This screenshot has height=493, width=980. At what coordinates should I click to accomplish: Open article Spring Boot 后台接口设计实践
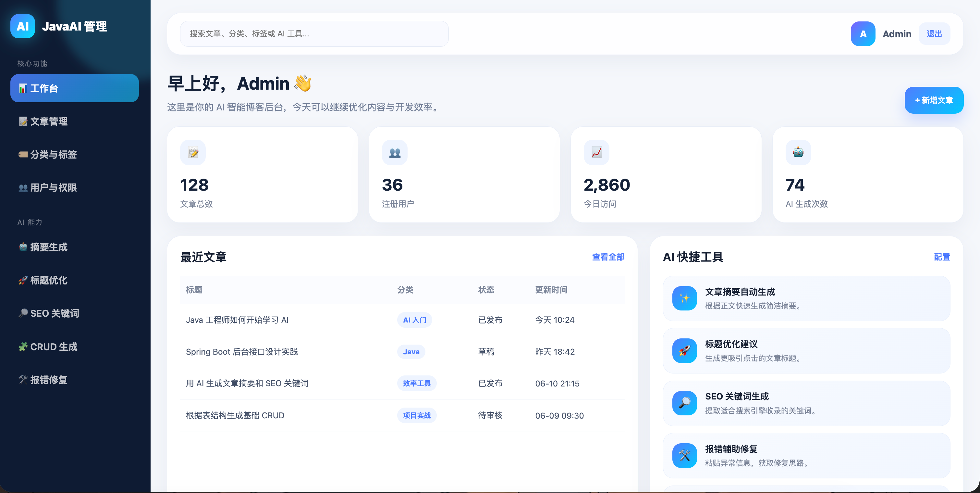coord(241,352)
